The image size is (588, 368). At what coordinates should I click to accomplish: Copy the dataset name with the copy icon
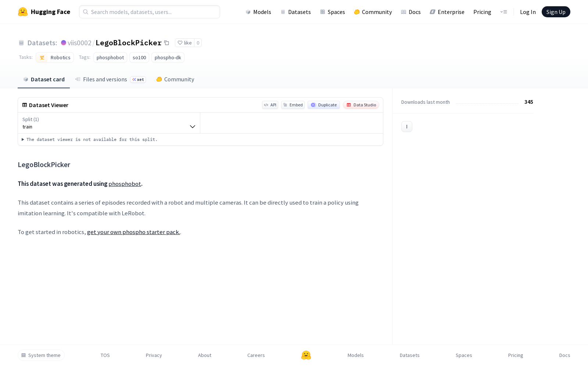click(x=166, y=43)
